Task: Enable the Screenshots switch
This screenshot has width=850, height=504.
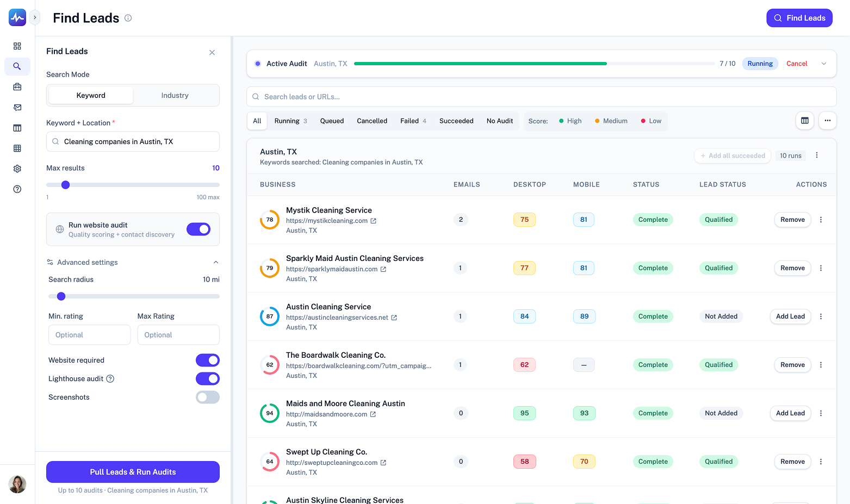Action: coord(208,397)
